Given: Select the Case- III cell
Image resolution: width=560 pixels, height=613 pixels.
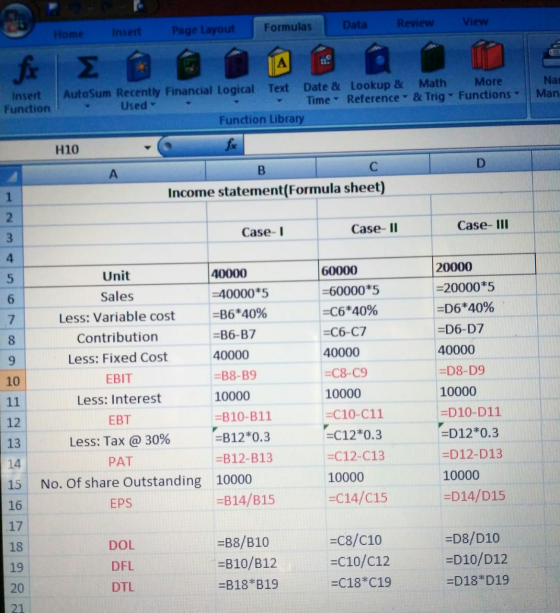Looking at the screenshot, I should click(483, 225).
